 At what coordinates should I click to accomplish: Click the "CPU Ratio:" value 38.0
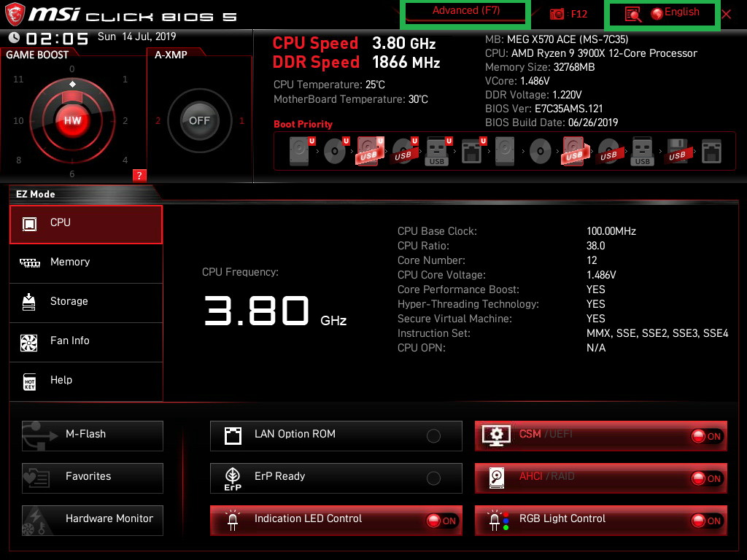click(x=595, y=246)
